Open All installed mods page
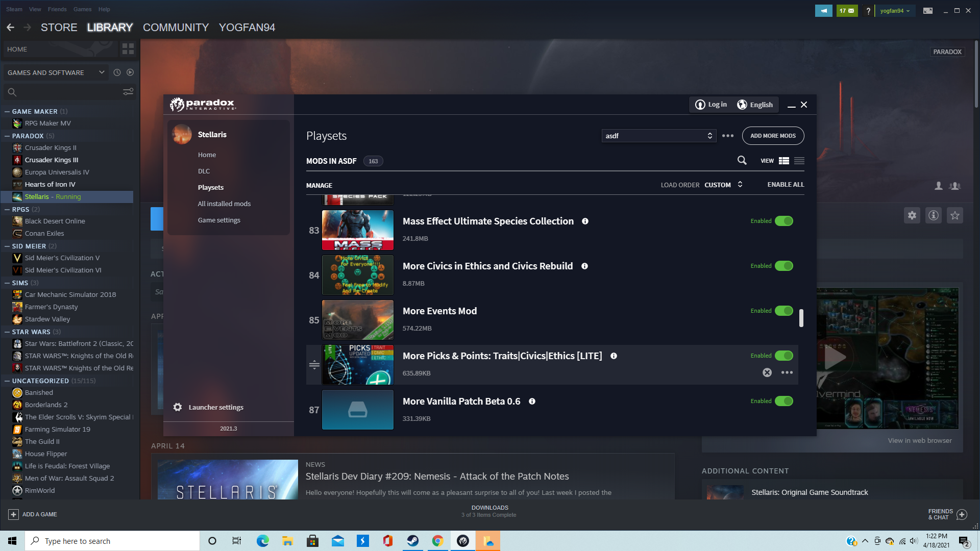 [224, 204]
